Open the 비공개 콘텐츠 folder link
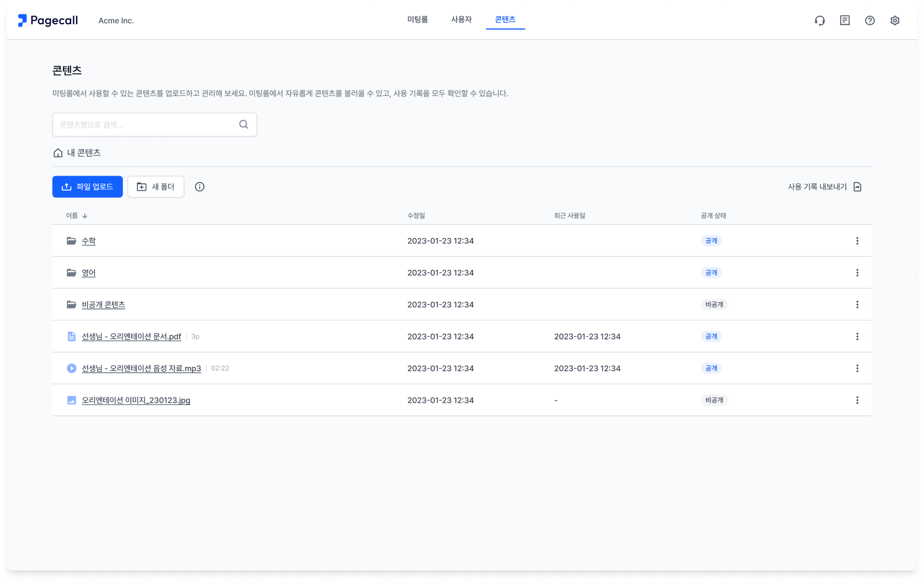Image resolution: width=924 pixels, height=583 pixels. click(x=103, y=305)
